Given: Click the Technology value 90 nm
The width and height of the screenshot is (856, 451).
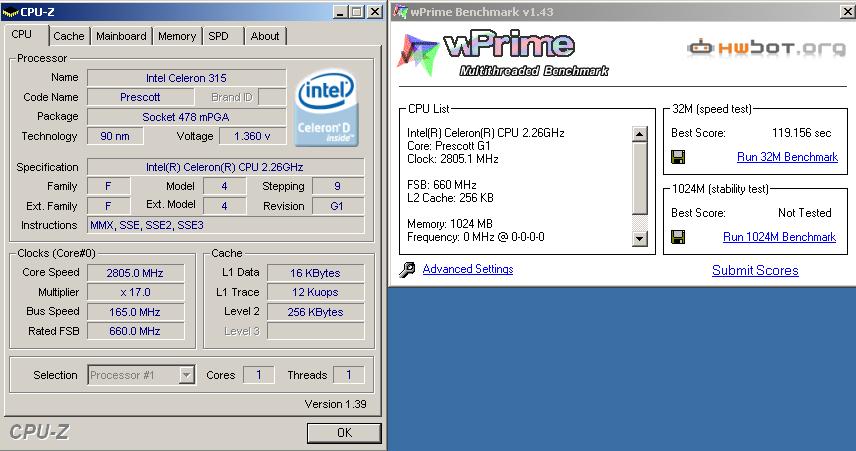Looking at the screenshot, I should coord(115,136).
